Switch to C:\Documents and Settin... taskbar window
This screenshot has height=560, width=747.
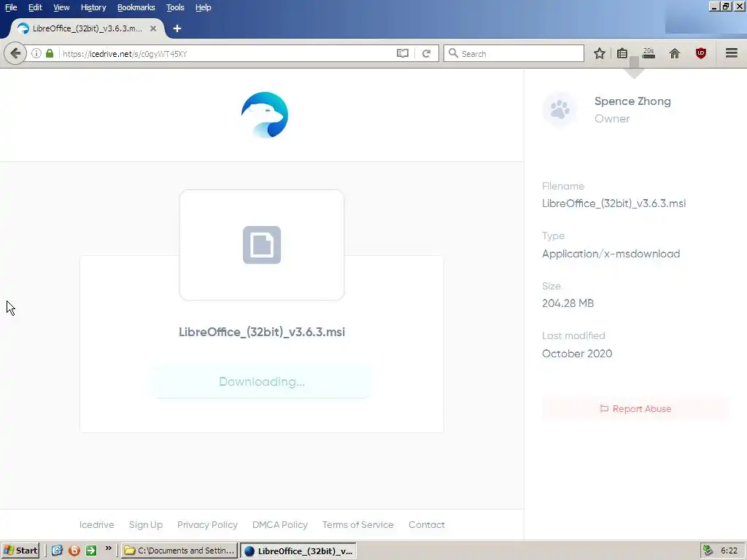tap(179, 551)
